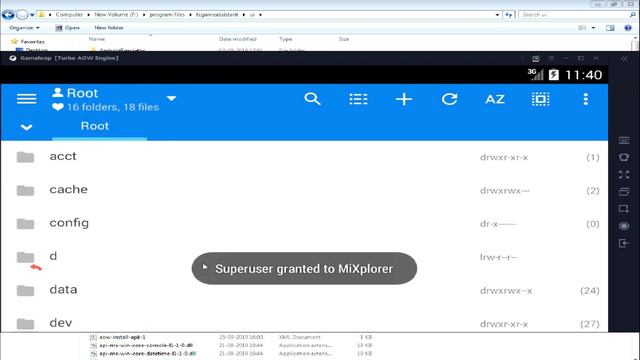Open the dev folder
Screen dimensions: 640x360
click(x=304, y=322)
